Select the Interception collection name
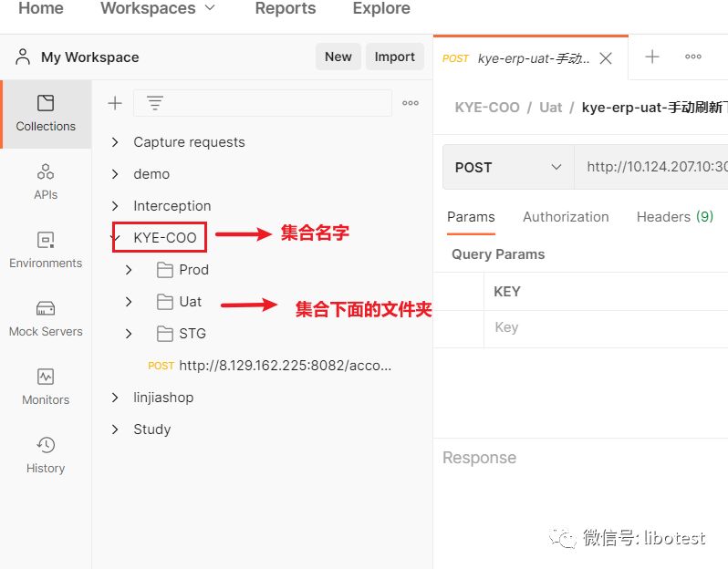 point(172,205)
